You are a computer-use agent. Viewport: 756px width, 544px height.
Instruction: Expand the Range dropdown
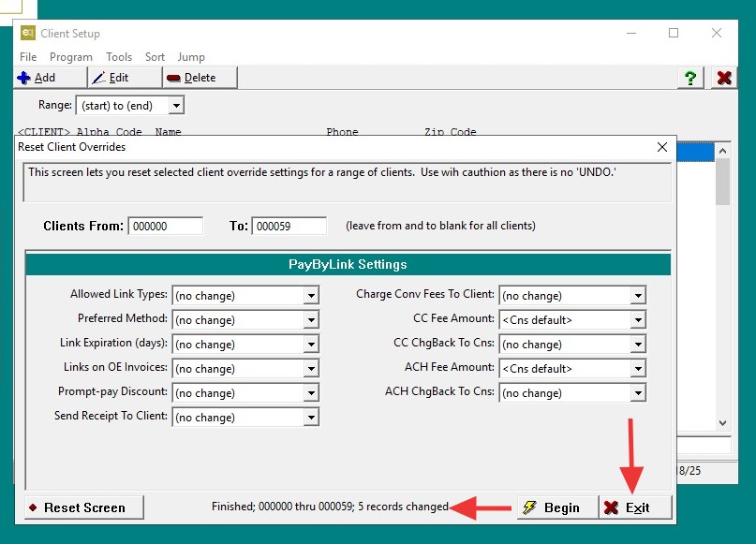tap(176, 106)
